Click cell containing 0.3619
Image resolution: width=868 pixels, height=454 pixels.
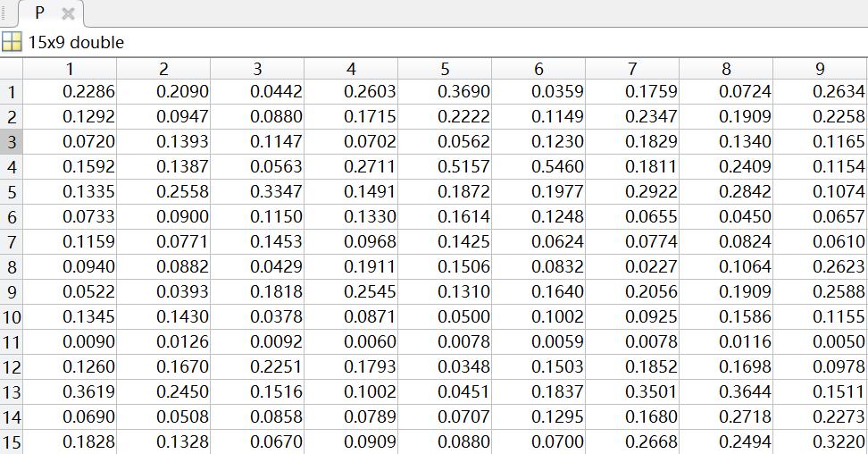(70, 391)
